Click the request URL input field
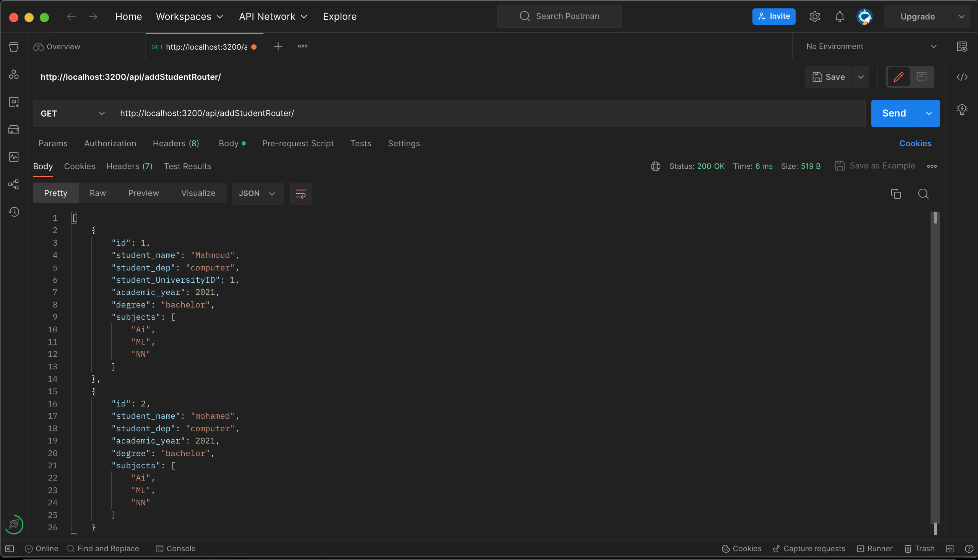 tap(488, 113)
